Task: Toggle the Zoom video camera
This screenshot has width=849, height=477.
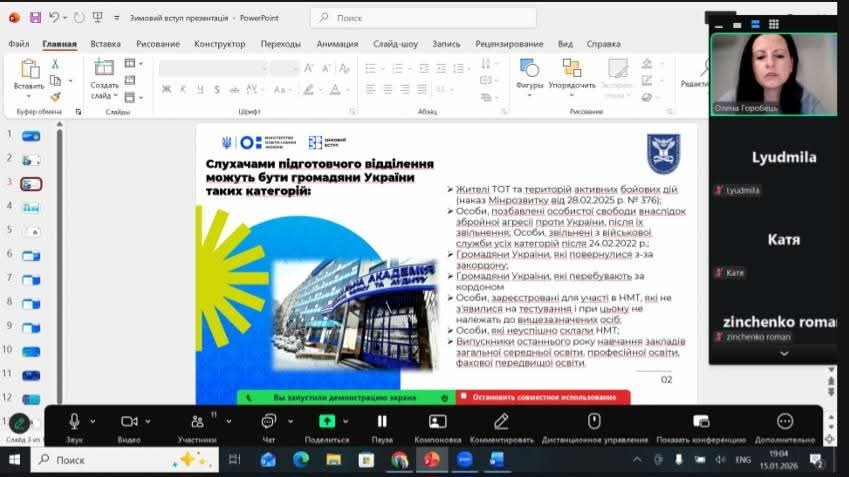Action: coord(129,422)
